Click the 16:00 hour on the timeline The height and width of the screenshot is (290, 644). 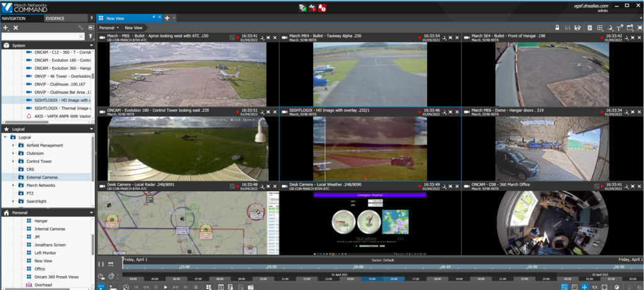pos(393,279)
